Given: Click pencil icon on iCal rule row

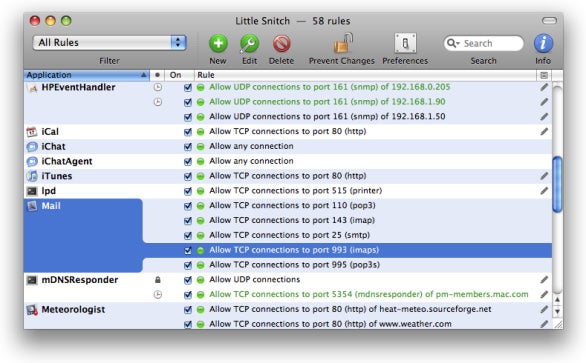Looking at the screenshot, I should pyautogui.click(x=544, y=132).
